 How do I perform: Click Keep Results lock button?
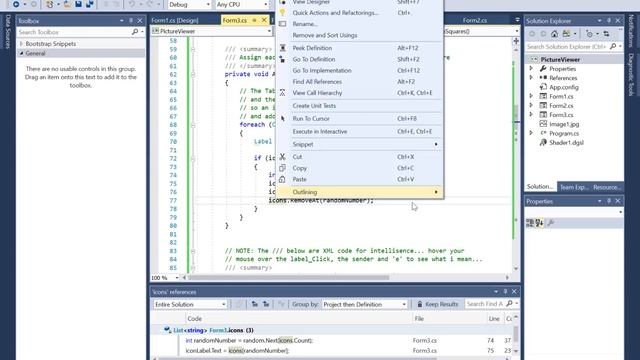coord(437,304)
